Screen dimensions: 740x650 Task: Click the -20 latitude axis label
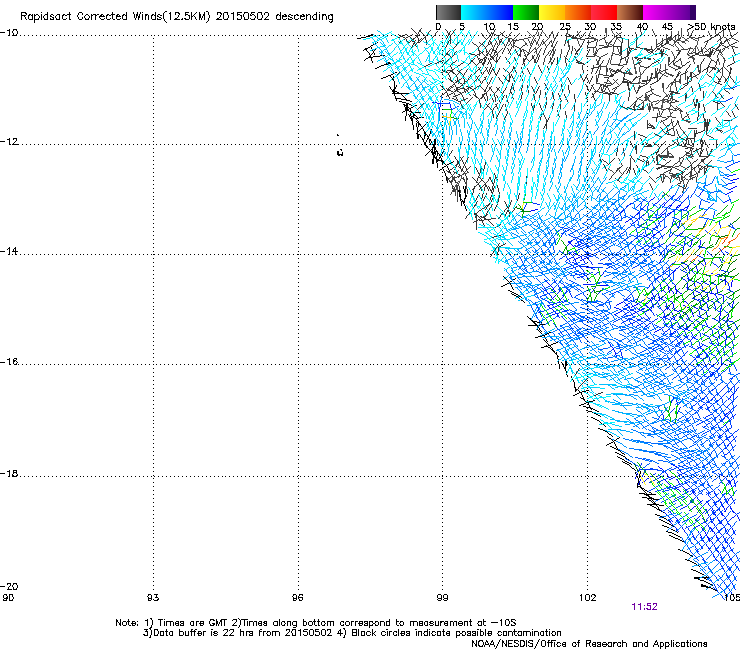[x=9, y=586]
